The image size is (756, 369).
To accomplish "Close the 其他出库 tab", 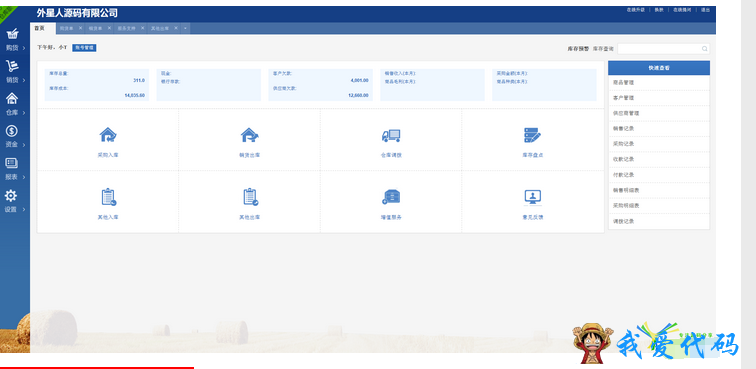I will click(176, 28).
